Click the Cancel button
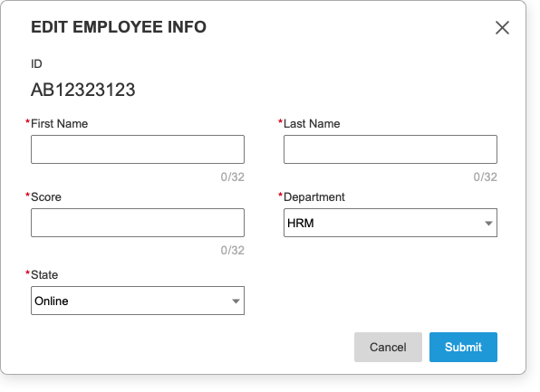The height and width of the screenshot is (392, 540). [x=388, y=347]
